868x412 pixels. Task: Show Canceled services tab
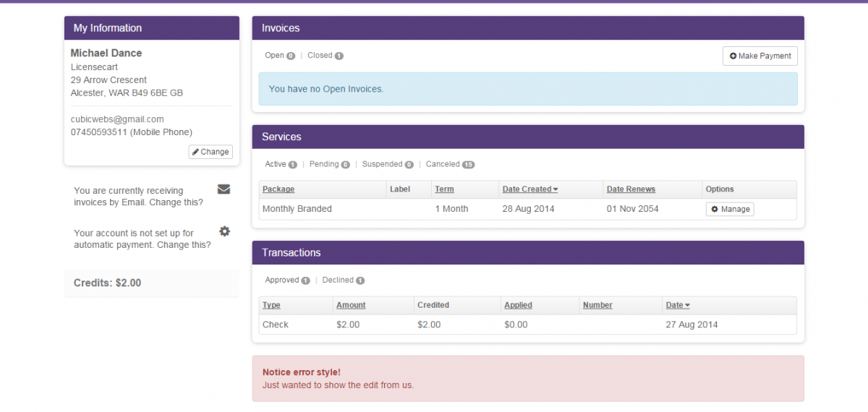point(450,164)
